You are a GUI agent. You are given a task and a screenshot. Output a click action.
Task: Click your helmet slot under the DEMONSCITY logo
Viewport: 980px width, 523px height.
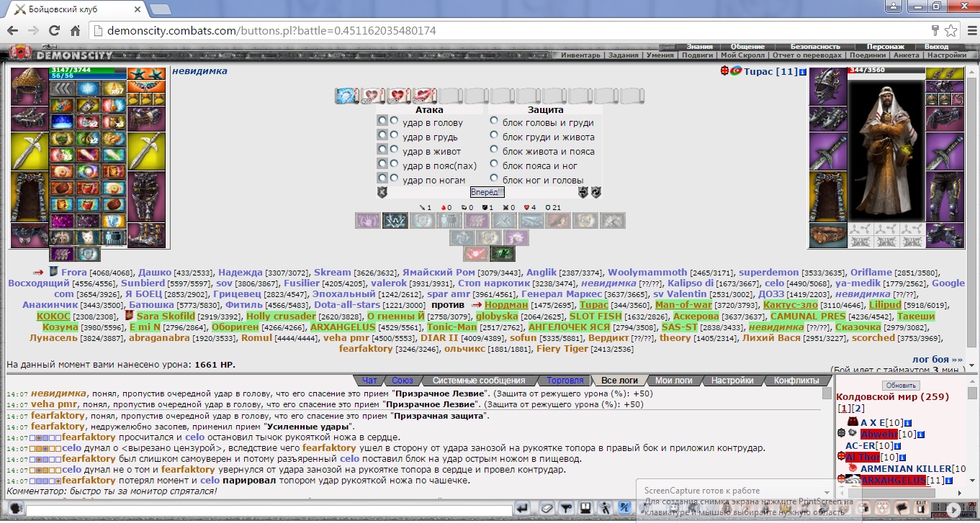[x=29, y=86]
